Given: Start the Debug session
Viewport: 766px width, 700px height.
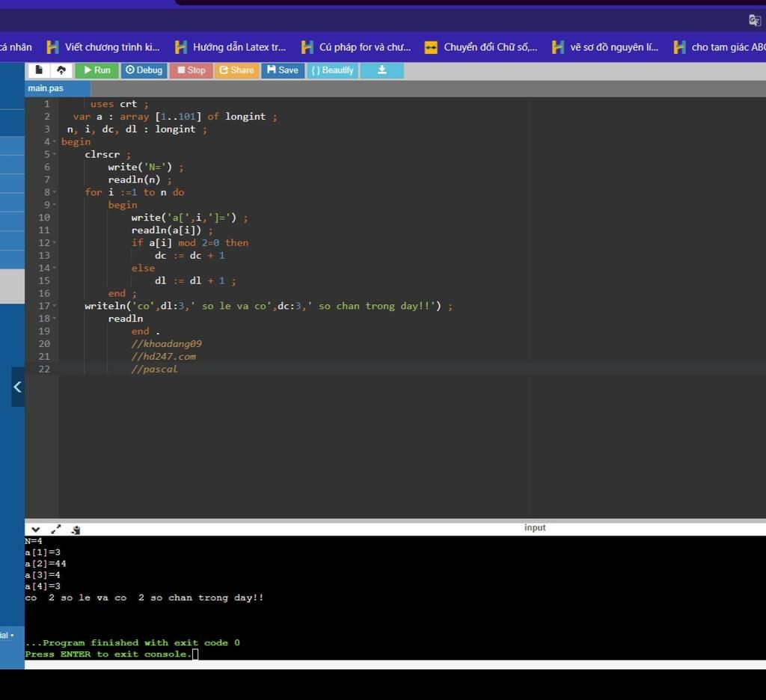Looking at the screenshot, I should (x=144, y=70).
